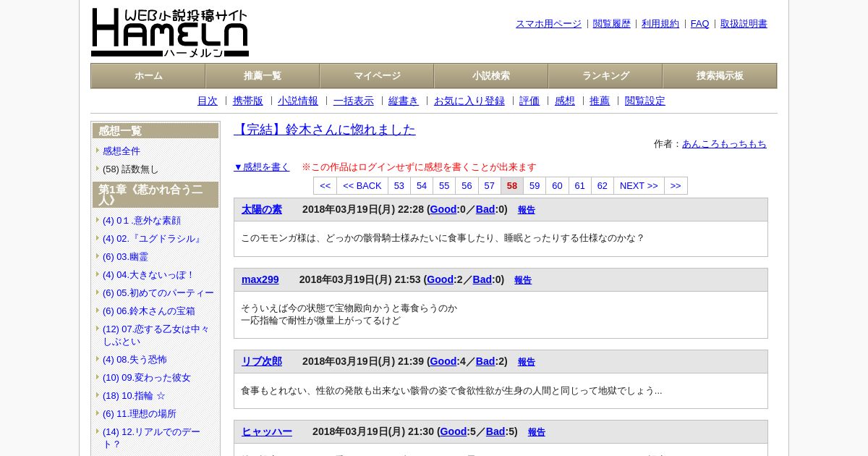Open sidebar chapter 07.恋する乙女は中々しぶとい
868x456 pixels.
pyautogui.click(x=156, y=335)
